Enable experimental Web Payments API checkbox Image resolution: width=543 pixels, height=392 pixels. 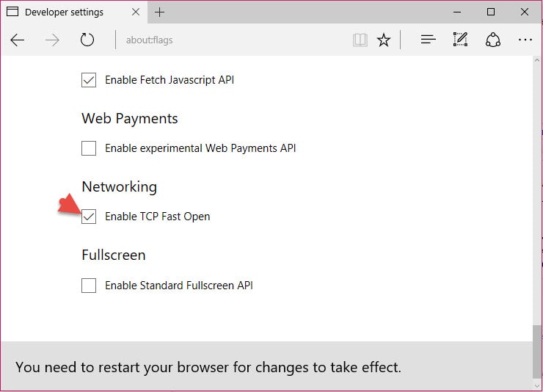[89, 148]
